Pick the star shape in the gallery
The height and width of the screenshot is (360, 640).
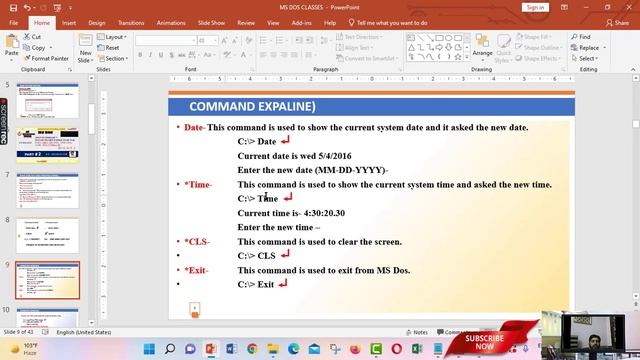click(458, 57)
